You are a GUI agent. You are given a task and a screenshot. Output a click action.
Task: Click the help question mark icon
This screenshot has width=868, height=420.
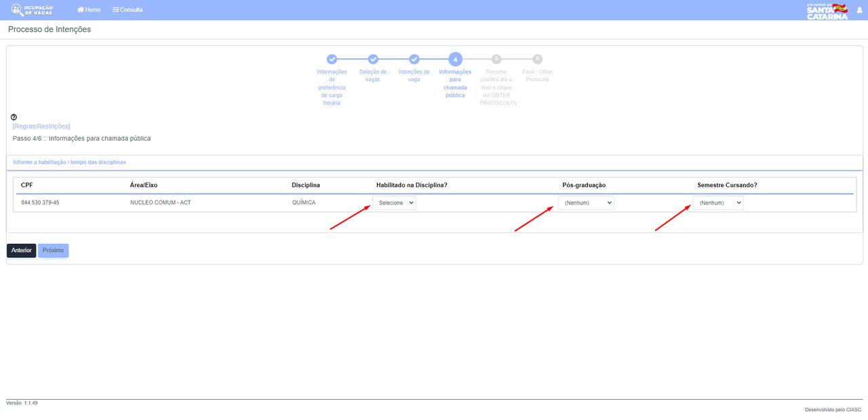(14, 117)
